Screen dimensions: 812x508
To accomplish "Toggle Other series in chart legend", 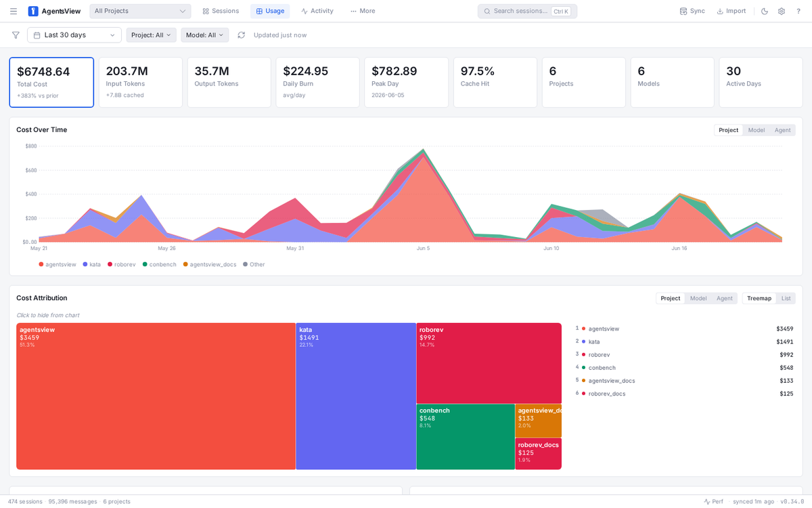I will (254, 264).
